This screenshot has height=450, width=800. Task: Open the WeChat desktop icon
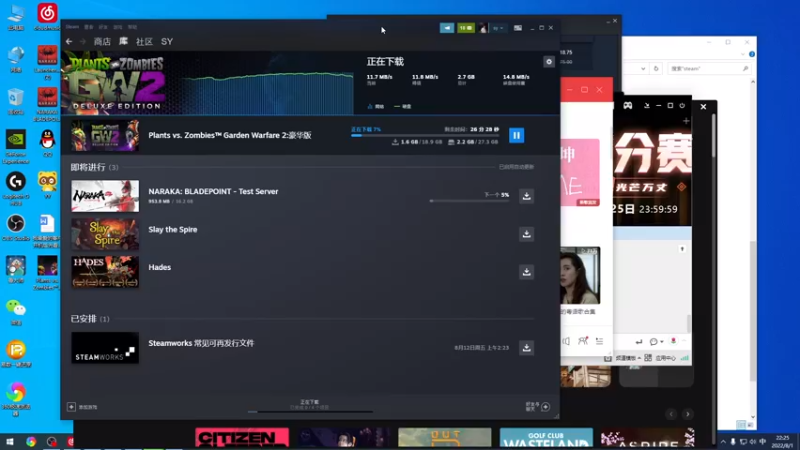[16, 311]
